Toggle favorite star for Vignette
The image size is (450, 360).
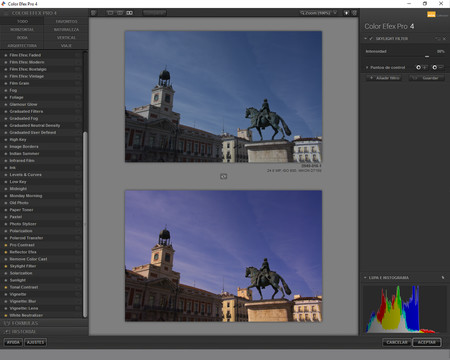tap(6, 294)
